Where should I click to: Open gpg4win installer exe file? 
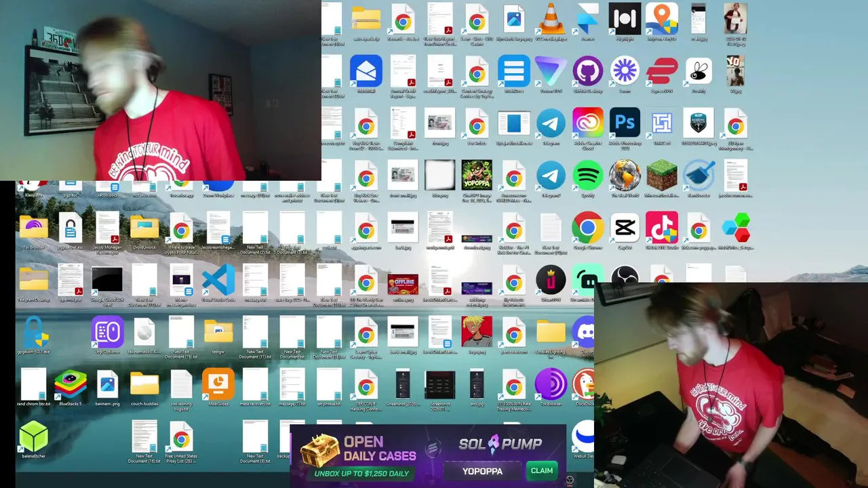34,333
